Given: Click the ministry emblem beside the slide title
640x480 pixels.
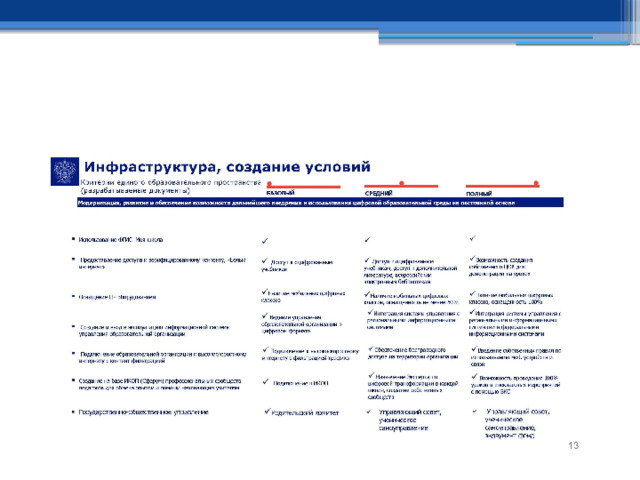Looking at the screenshot, I should tap(64, 171).
